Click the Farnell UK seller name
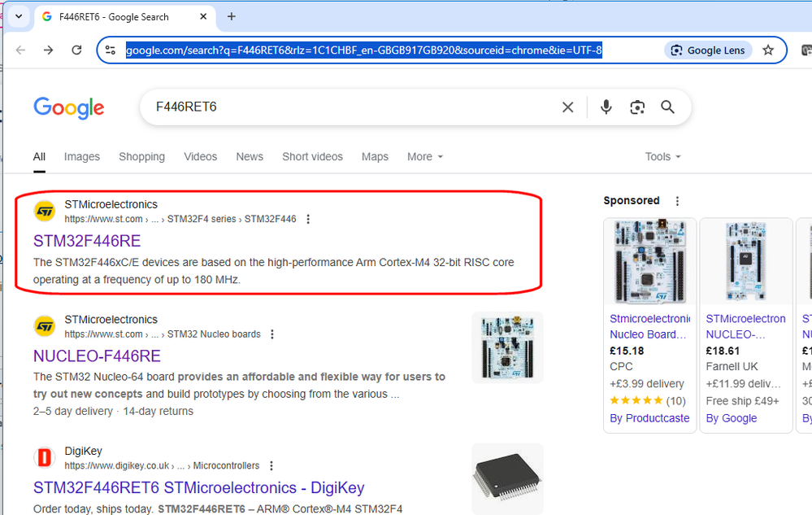The height and width of the screenshot is (515, 812). (x=732, y=366)
